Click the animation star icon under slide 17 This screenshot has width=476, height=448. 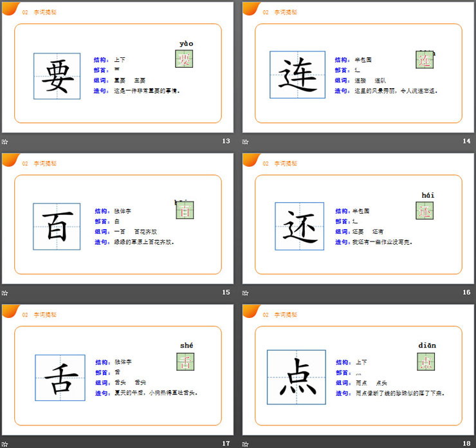point(5,443)
